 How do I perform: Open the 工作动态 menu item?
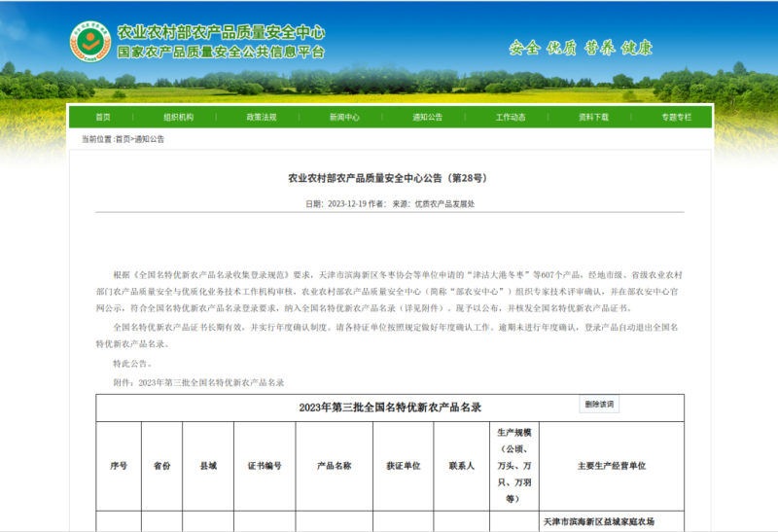point(511,117)
